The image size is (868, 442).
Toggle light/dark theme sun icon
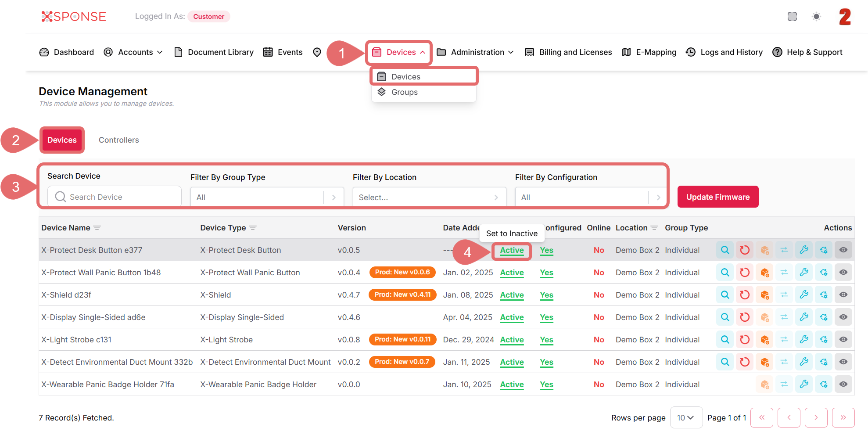click(x=816, y=17)
